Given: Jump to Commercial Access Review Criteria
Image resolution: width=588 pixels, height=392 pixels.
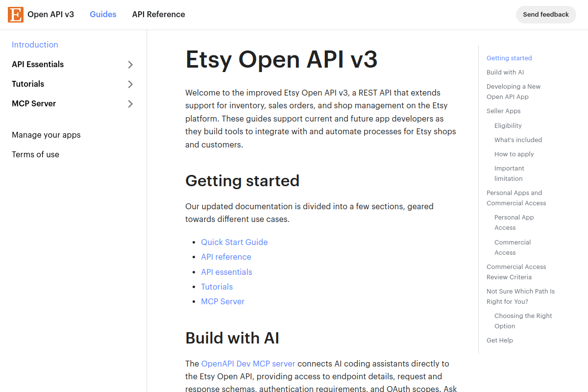Looking at the screenshot, I should tap(516, 272).
